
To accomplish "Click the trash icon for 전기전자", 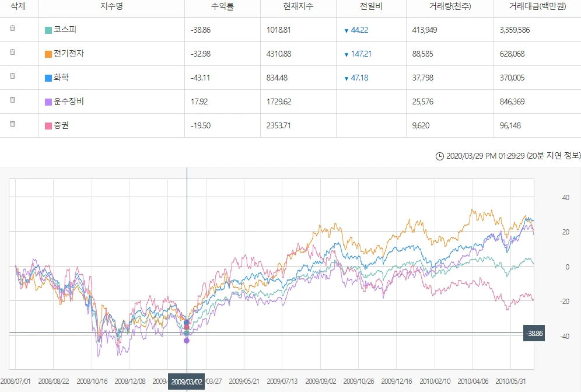I will (x=13, y=52).
